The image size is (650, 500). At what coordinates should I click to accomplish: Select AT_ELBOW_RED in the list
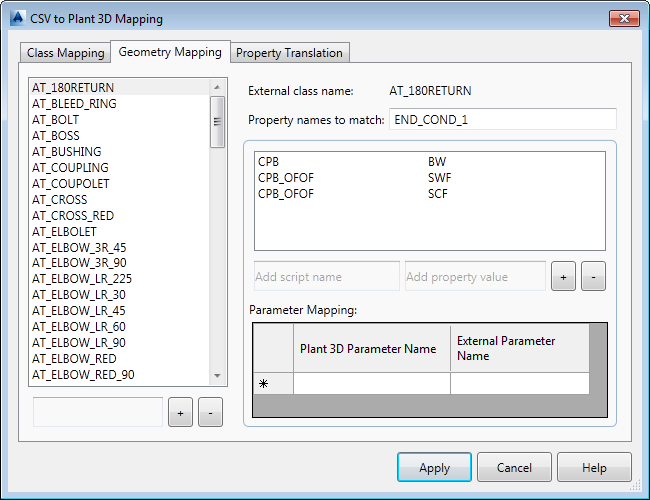(120, 359)
